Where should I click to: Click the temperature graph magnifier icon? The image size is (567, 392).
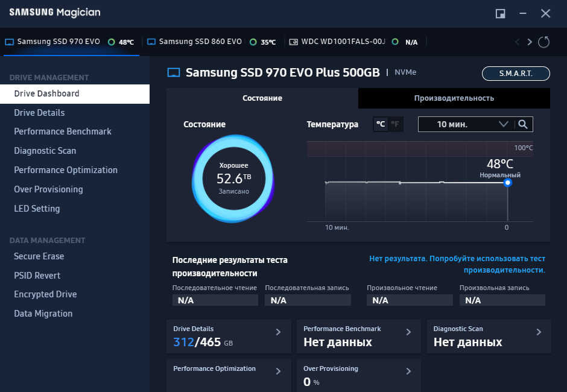(523, 124)
